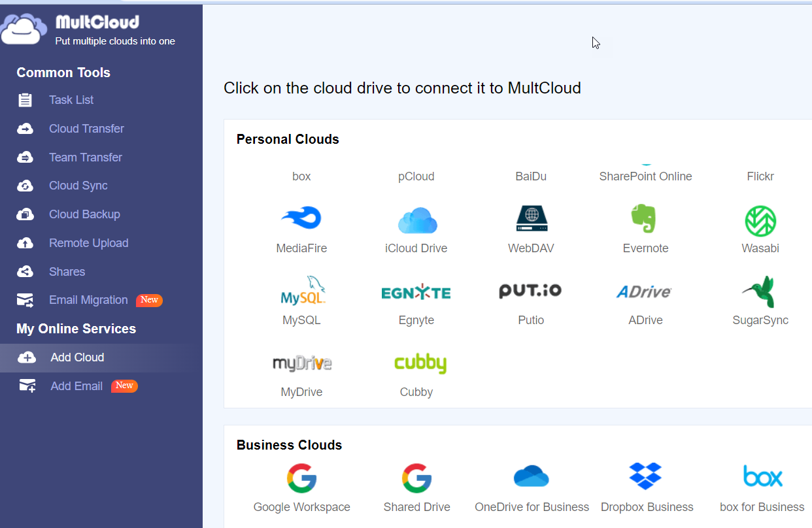Screen dimensions: 812x528
Task: Pick the Wasabi cloud icon
Action: tap(760, 221)
